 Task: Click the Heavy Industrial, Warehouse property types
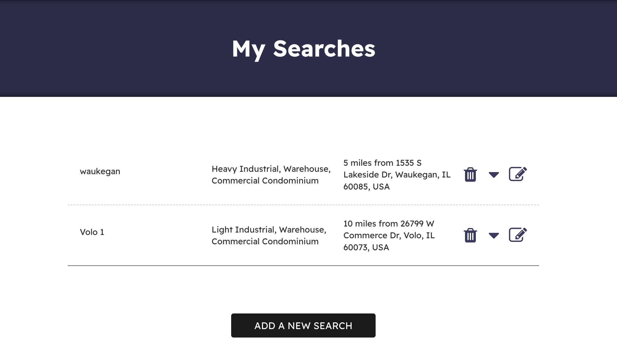tap(271, 169)
